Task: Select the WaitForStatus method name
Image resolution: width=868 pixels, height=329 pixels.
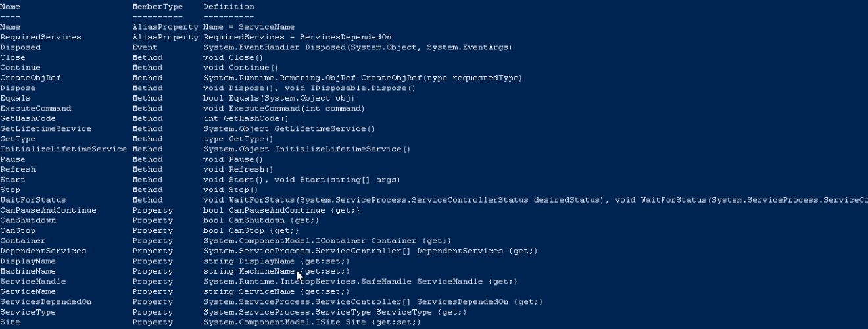Action: click(x=33, y=200)
